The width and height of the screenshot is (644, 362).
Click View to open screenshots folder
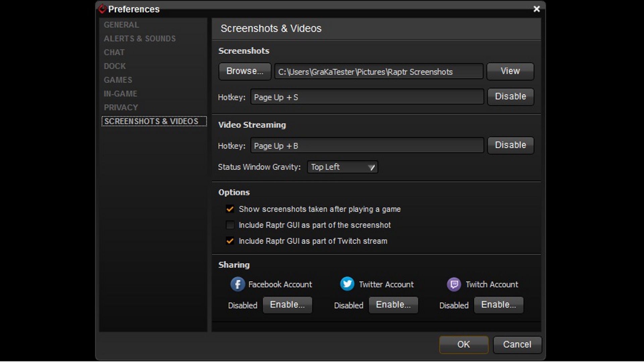[x=510, y=71]
